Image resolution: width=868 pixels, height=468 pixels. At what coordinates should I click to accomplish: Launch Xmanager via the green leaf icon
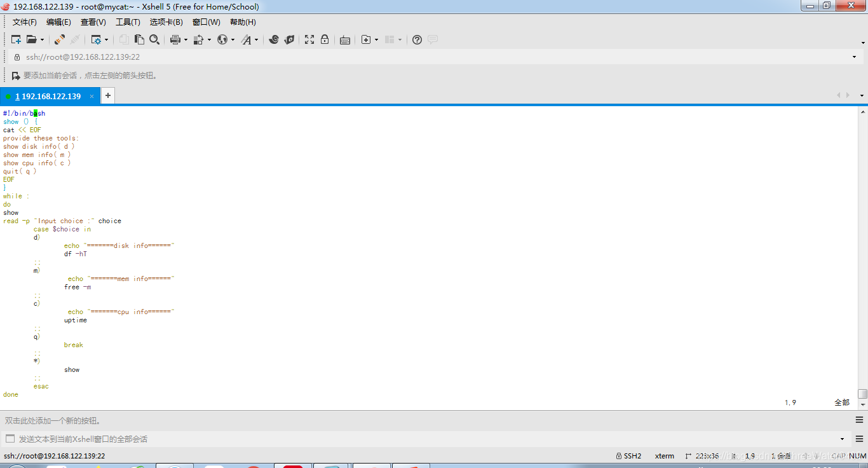289,39
